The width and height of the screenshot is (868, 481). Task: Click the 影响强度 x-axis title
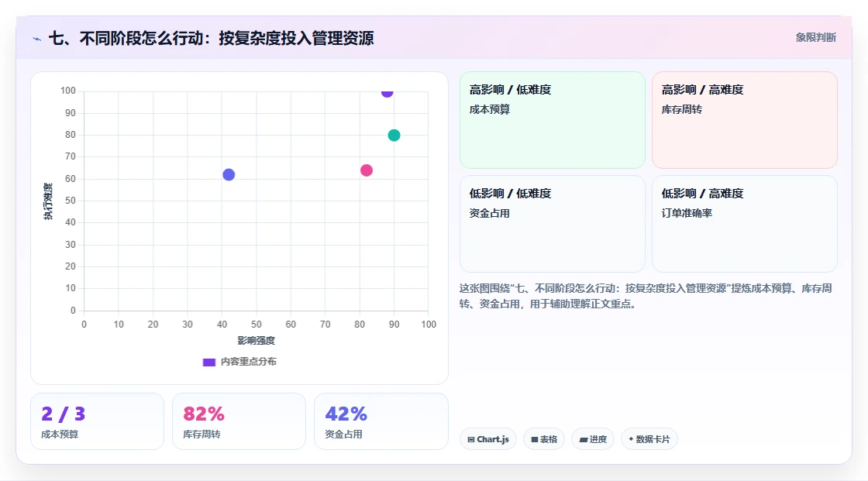tap(256, 340)
